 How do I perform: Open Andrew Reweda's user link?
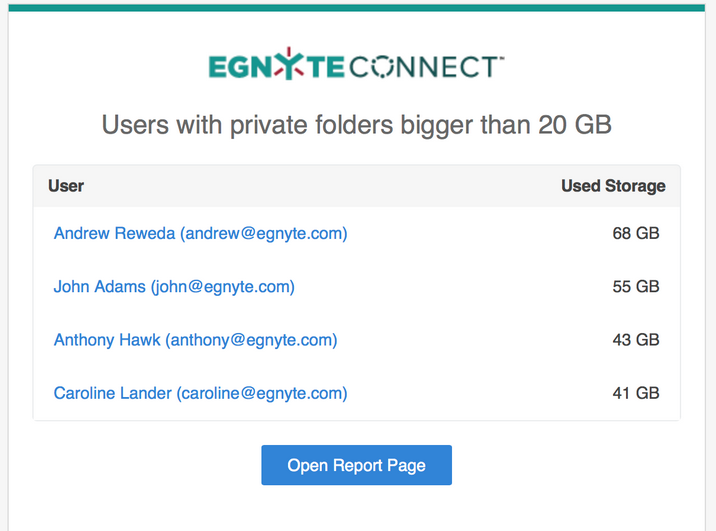(200, 233)
